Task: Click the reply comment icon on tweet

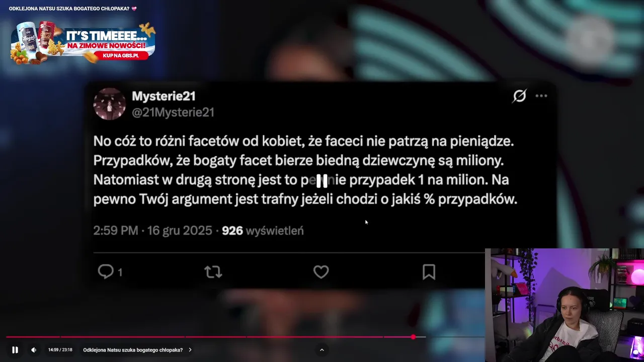Action: (106, 272)
